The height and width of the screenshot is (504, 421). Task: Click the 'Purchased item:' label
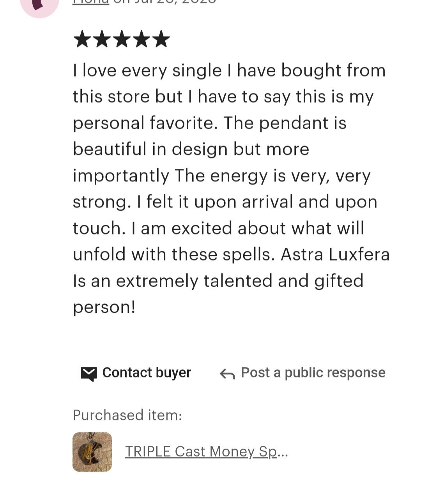pos(127,415)
